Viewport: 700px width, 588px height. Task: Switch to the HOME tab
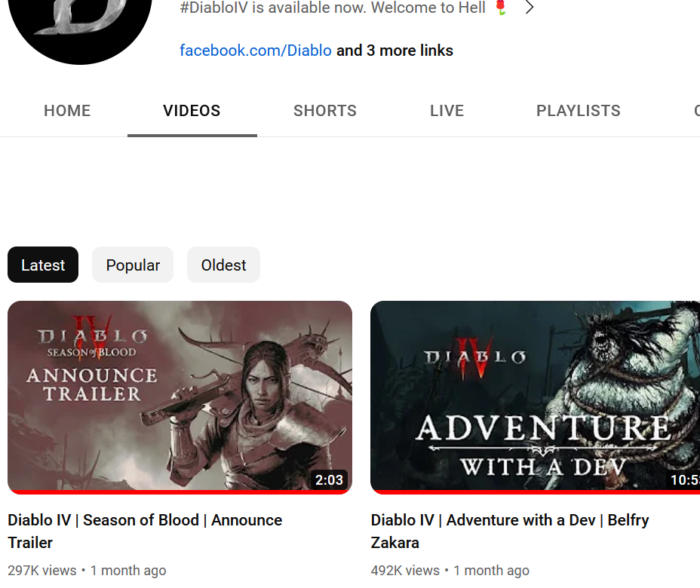coord(67,111)
